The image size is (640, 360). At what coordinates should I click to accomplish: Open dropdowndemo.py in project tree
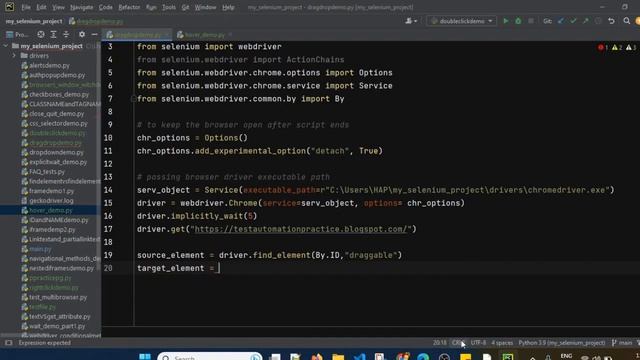[x=56, y=152]
